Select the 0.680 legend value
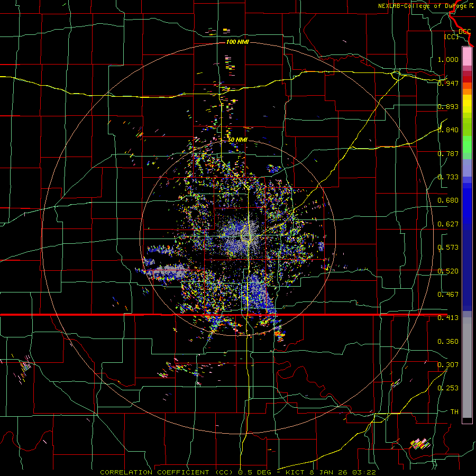The height and width of the screenshot is (476, 476). coord(448,200)
